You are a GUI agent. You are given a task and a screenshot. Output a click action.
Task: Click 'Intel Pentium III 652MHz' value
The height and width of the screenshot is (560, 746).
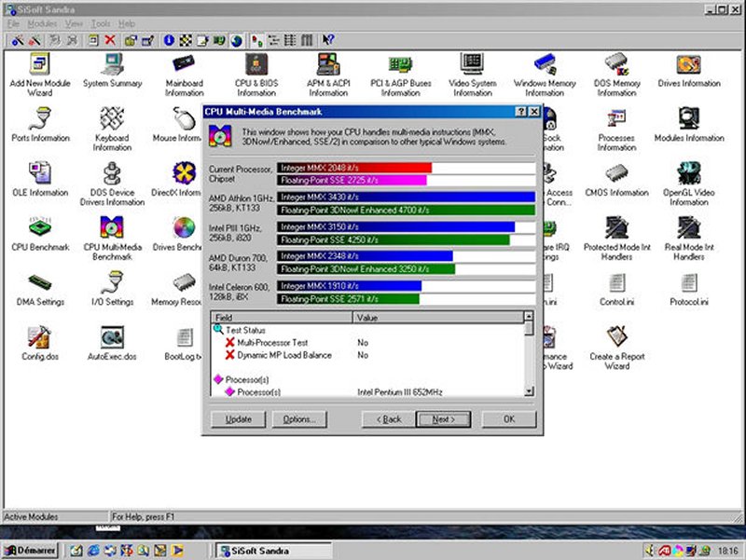click(x=400, y=392)
